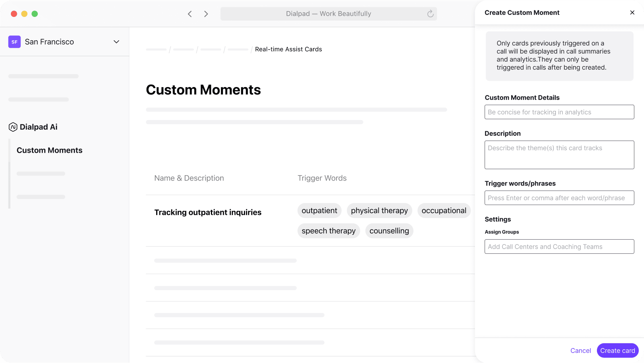The height and width of the screenshot is (363, 644).
Task: Open the Real-time Assist Cards breadcrumb
Action: click(288, 49)
